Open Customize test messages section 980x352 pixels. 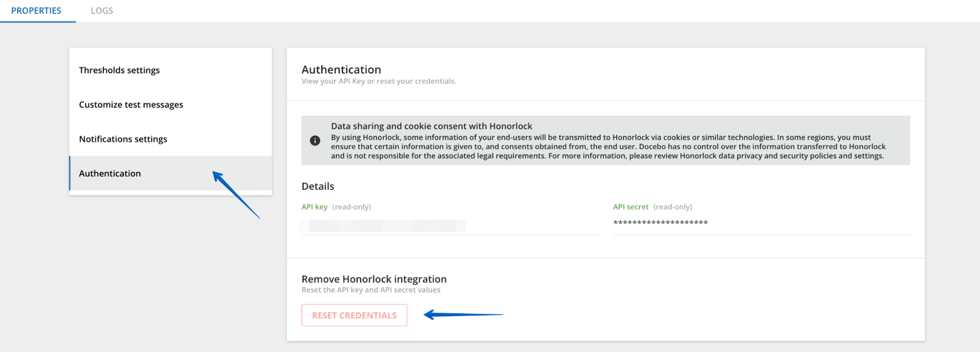[171, 104]
